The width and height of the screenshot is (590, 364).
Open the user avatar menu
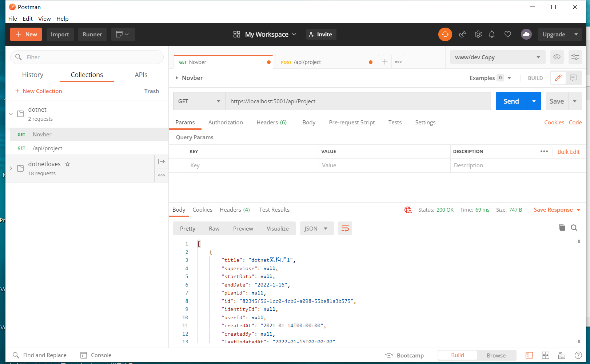[526, 34]
